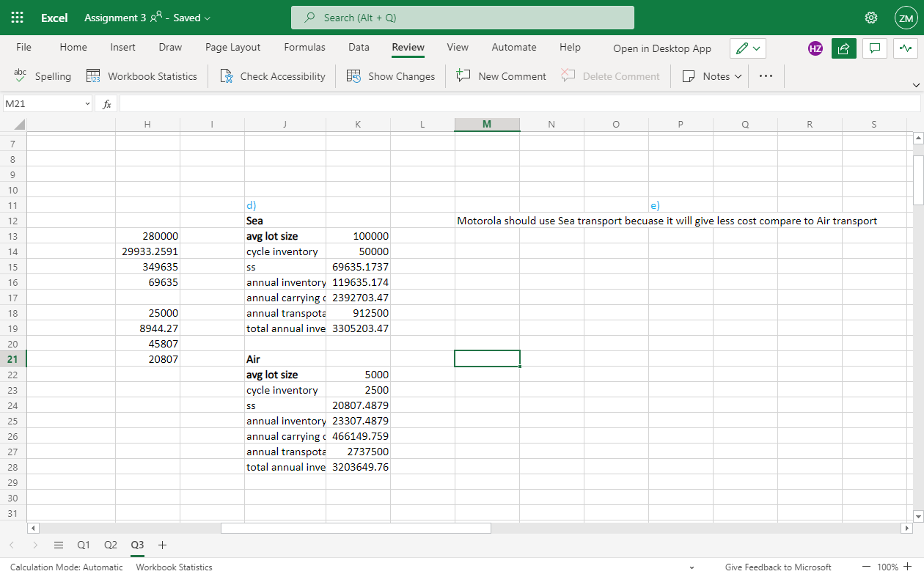Screen dimensions: 924x574
Task: Open Workbook Statistics in ribbon
Action: [142, 76]
